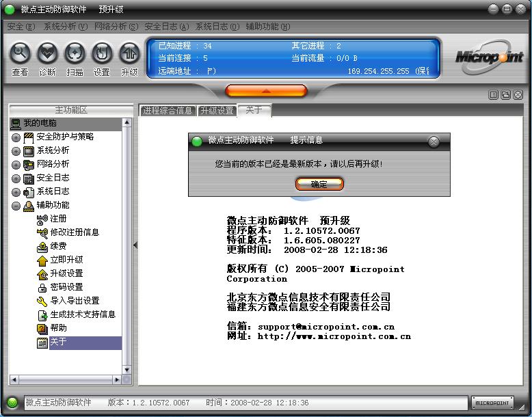Screen dimensions: 532x417
Task: Click the 系统分析 window icon
Action: 29,151
